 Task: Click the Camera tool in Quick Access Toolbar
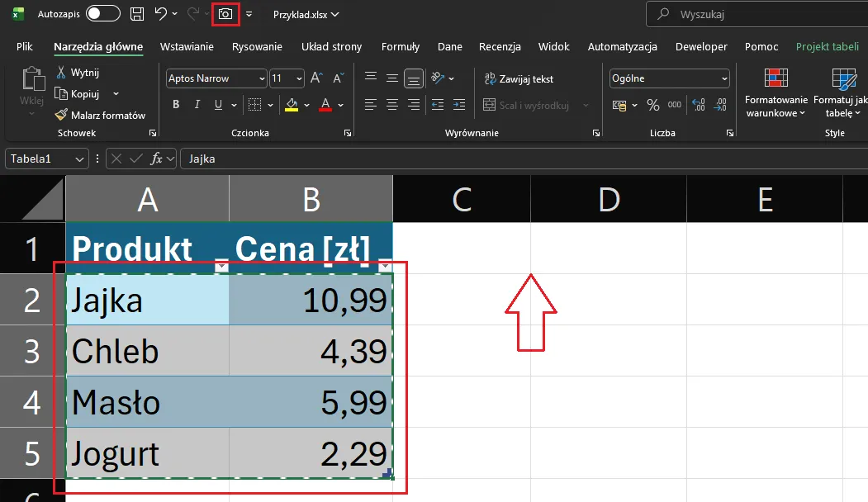click(225, 14)
